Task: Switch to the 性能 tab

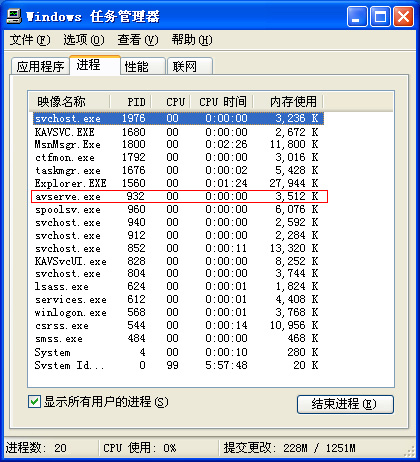Action: pyautogui.click(x=143, y=66)
